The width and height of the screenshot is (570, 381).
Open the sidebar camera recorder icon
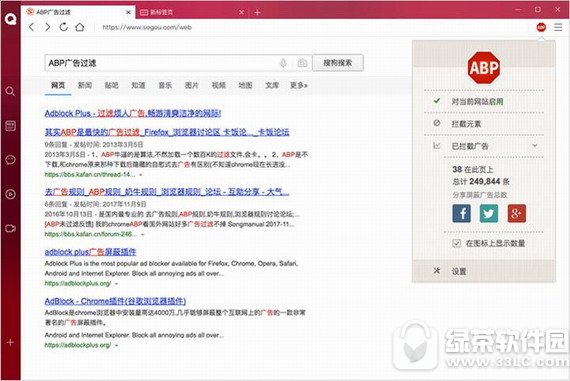[10, 228]
